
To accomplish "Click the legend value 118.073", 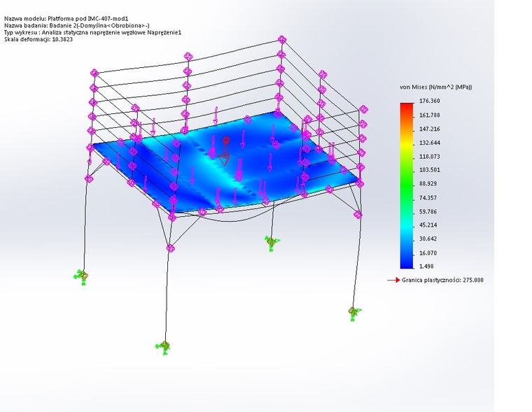I will pos(430,157).
